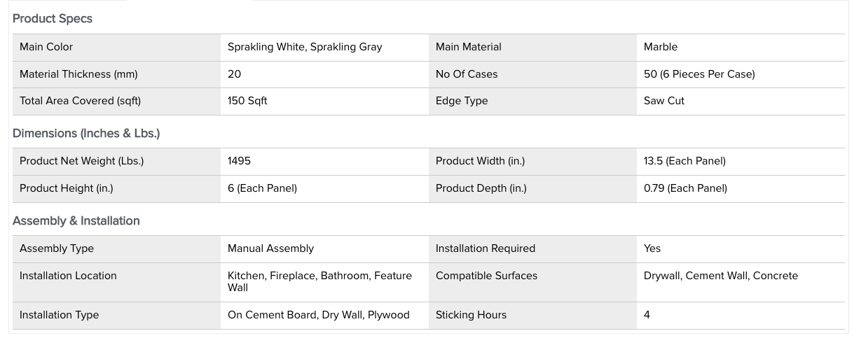Select the Manual Assembly value
This screenshot has width=868, height=345.
(270, 248)
